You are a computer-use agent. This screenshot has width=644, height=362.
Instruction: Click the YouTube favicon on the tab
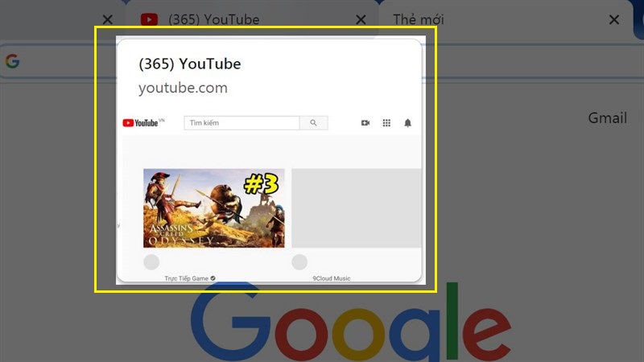click(149, 19)
